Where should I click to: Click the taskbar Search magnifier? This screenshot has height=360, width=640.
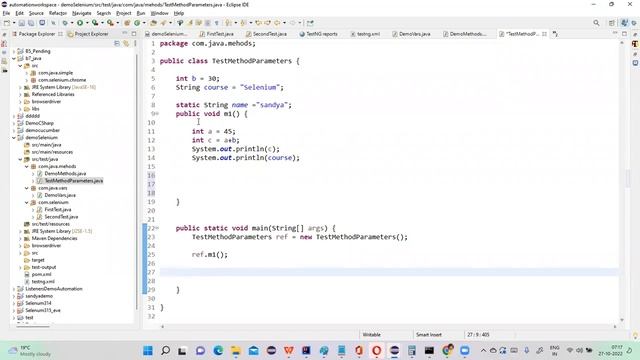165,350
